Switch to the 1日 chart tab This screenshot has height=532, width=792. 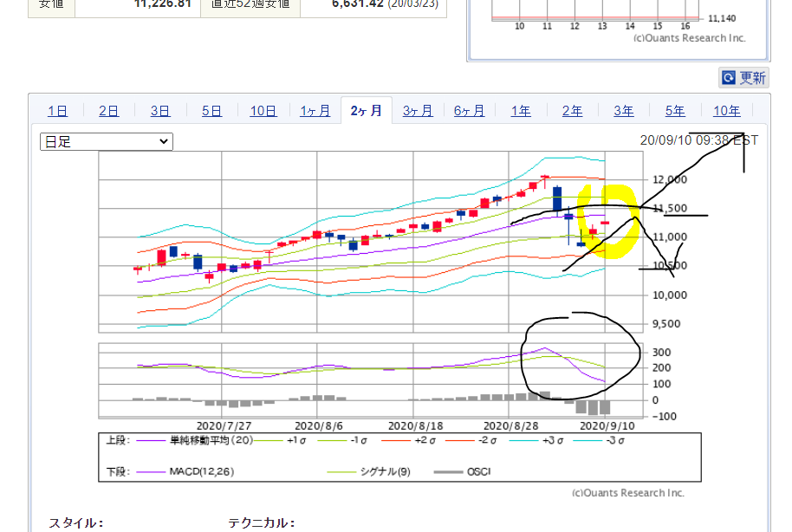[x=57, y=111]
